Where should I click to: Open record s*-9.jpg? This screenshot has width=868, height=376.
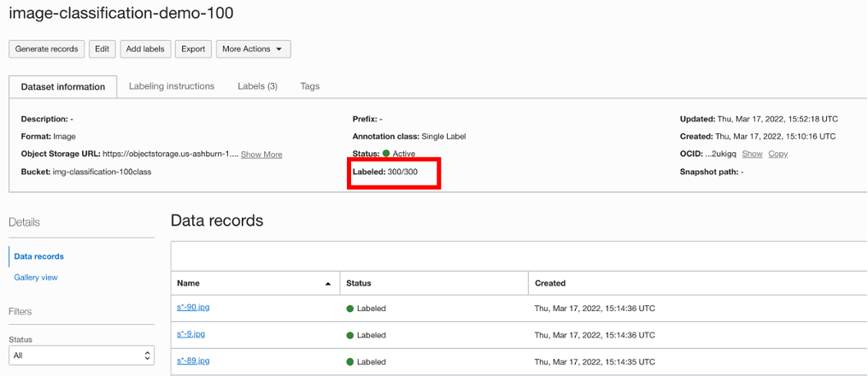[x=191, y=334]
